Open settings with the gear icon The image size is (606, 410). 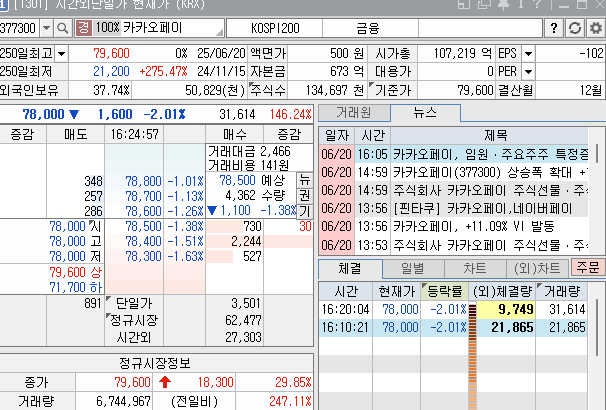point(596,28)
